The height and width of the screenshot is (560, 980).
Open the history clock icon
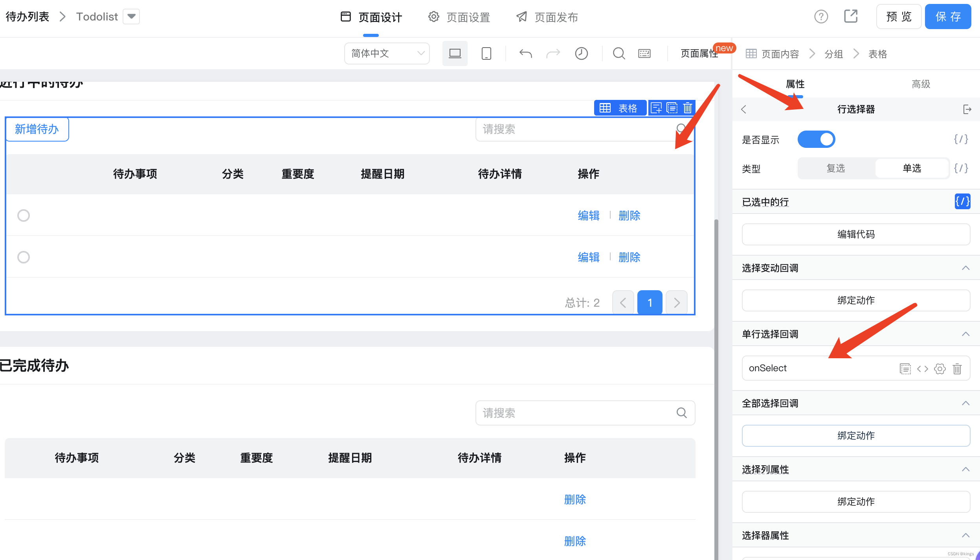tap(581, 53)
